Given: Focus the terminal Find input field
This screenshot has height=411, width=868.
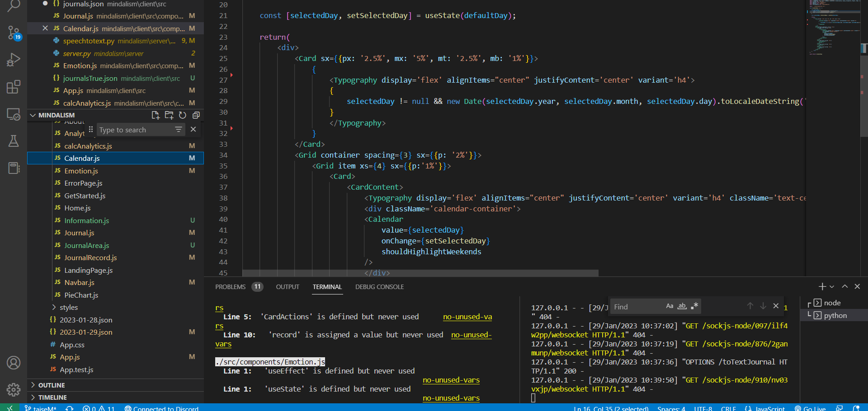Looking at the screenshot, I should pos(637,307).
